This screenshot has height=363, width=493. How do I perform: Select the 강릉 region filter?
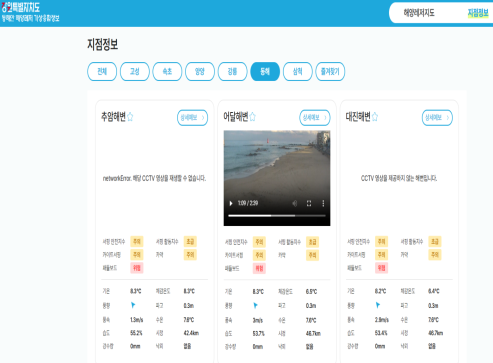click(x=232, y=71)
